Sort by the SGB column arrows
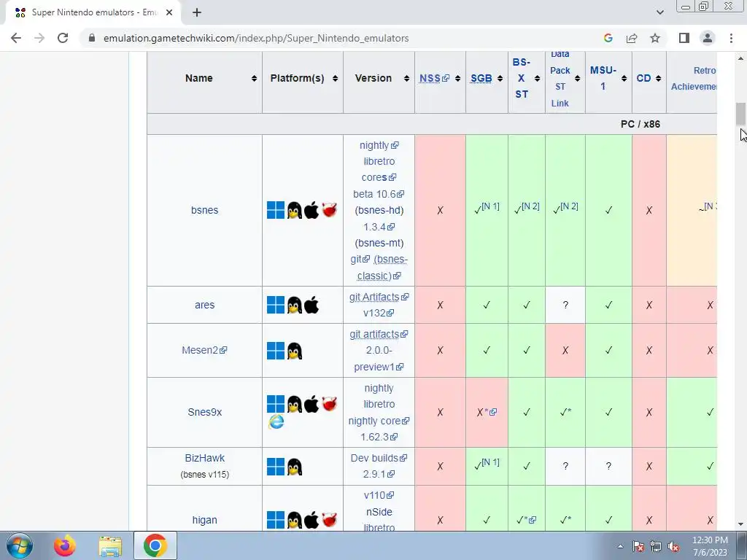747x560 pixels. (500, 79)
